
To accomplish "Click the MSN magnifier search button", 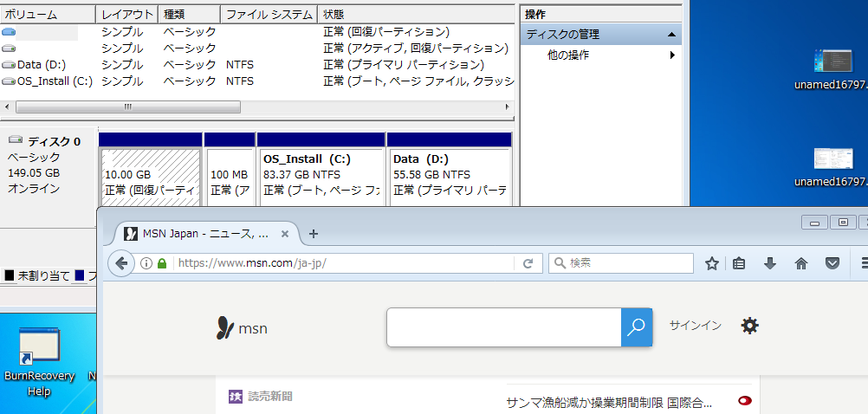I will pyautogui.click(x=637, y=327).
